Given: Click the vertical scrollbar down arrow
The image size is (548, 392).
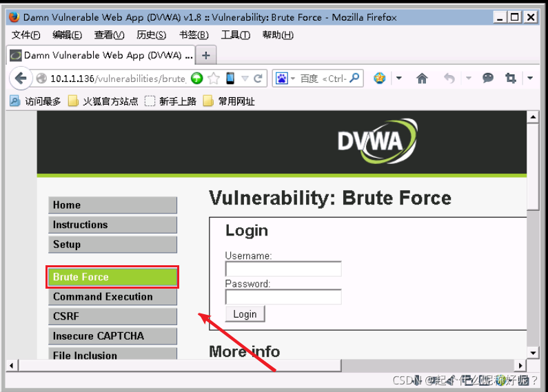Looking at the screenshot, I should tap(533, 353).
